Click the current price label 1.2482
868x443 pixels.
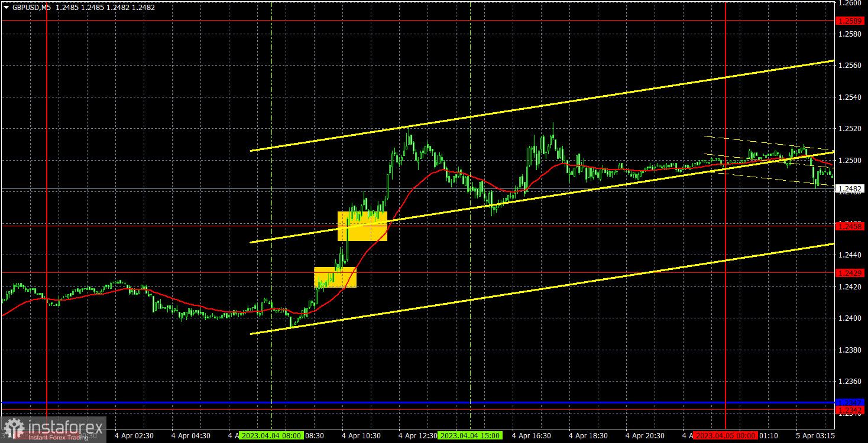pos(851,189)
